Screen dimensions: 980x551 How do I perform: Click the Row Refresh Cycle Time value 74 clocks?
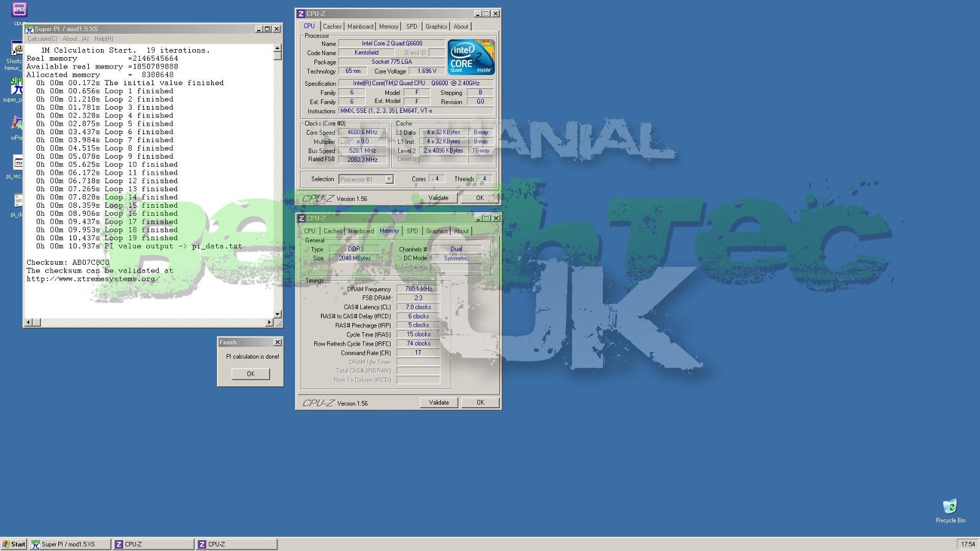(418, 344)
